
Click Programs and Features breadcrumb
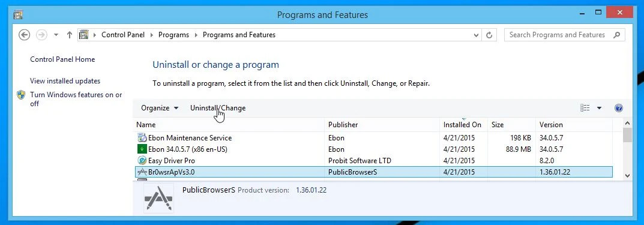coord(239,35)
